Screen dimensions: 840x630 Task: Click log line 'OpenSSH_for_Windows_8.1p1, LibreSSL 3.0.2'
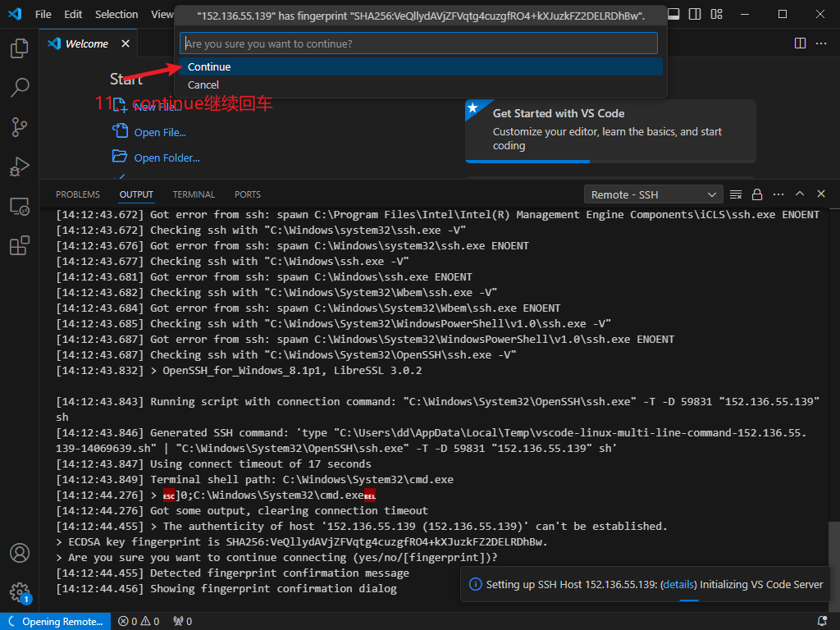(x=239, y=371)
